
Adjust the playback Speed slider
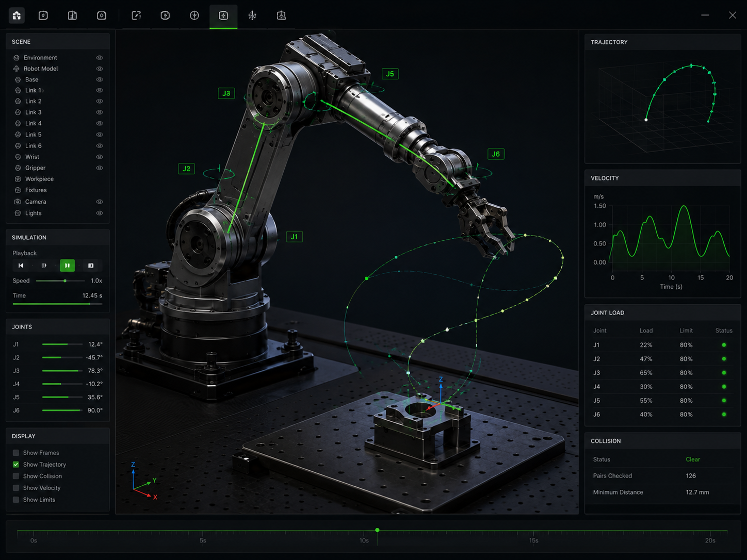click(x=60, y=281)
